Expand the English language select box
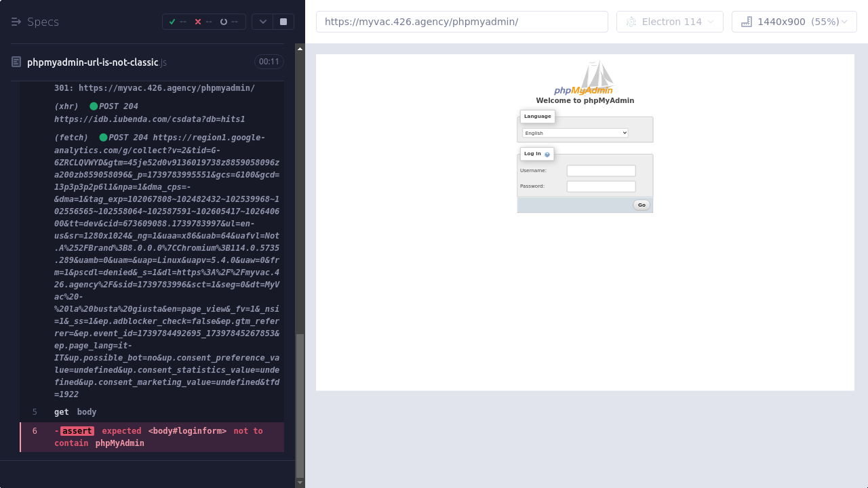The height and width of the screenshot is (488, 868). click(575, 133)
